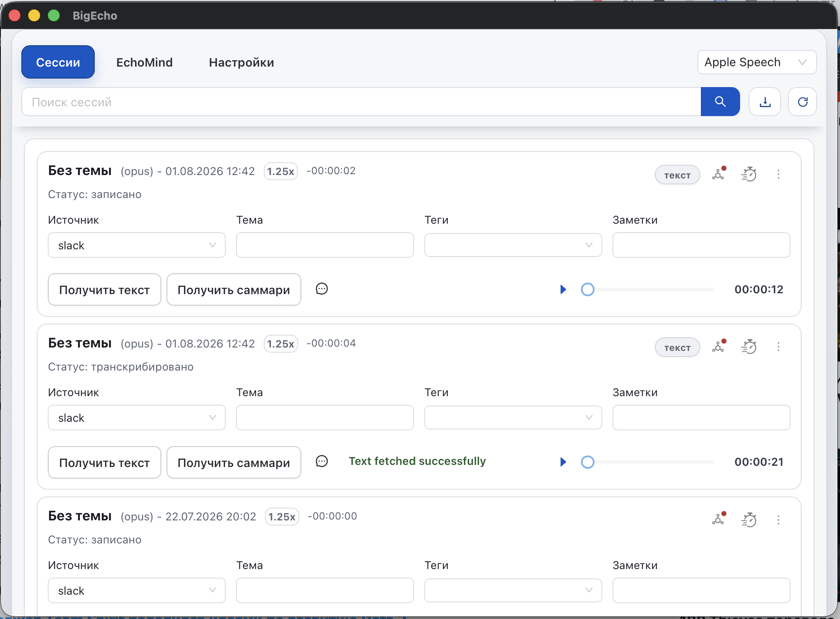Click timer icon on 'транскрибировано' session

click(749, 347)
